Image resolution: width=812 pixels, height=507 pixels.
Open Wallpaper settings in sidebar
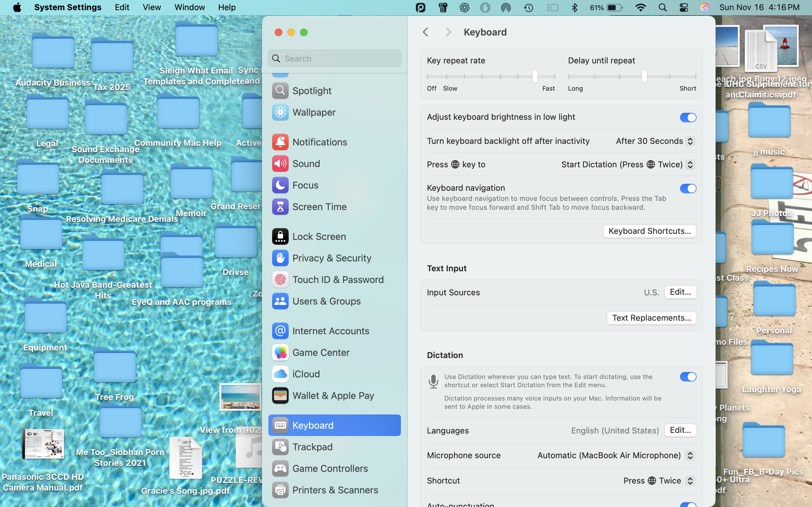tap(313, 112)
